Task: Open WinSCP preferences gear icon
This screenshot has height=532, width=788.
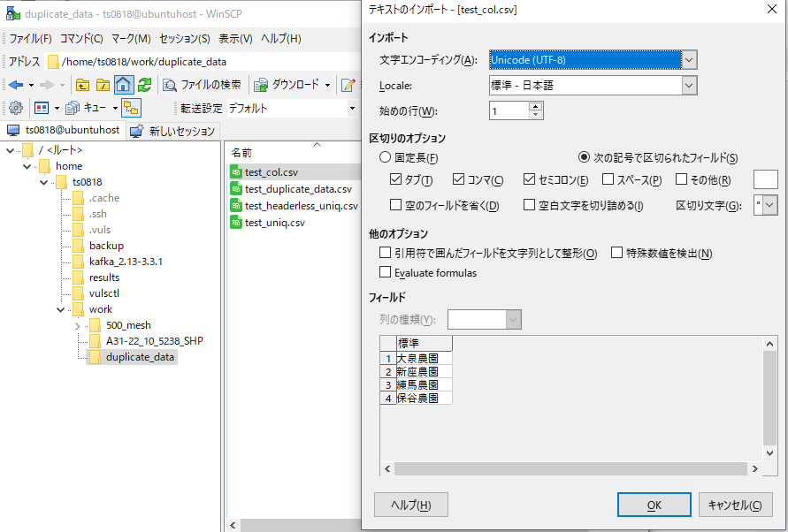Action: (15, 107)
